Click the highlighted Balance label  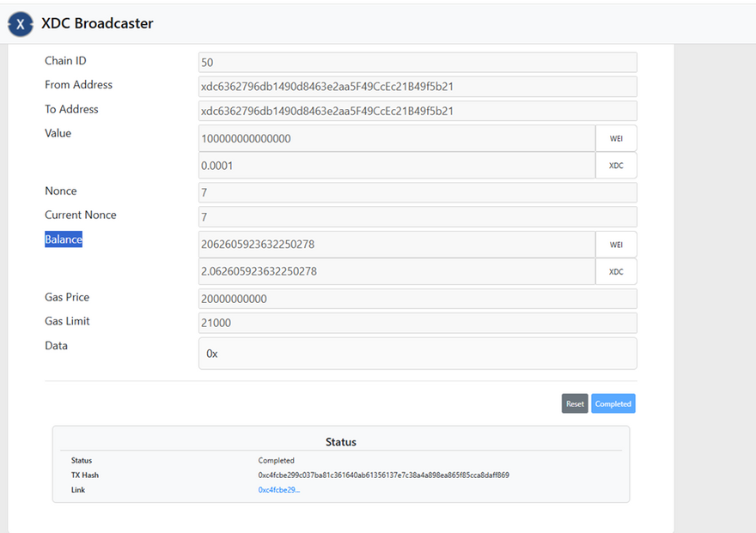(64, 239)
